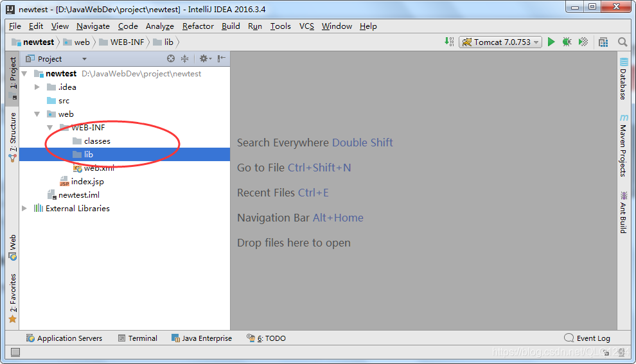The height and width of the screenshot is (364, 636).
Task: Collapse the newtest root node
Action: click(x=24, y=74)
